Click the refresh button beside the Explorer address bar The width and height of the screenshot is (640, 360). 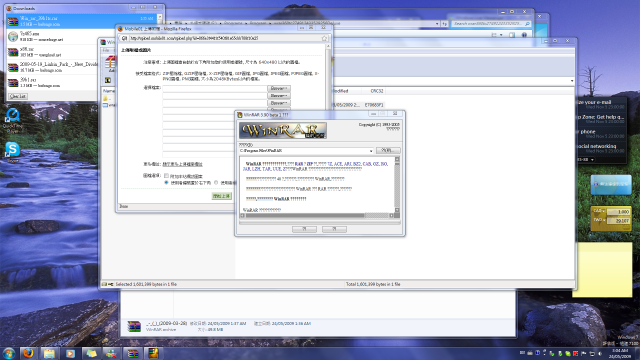tap(445, 24)
